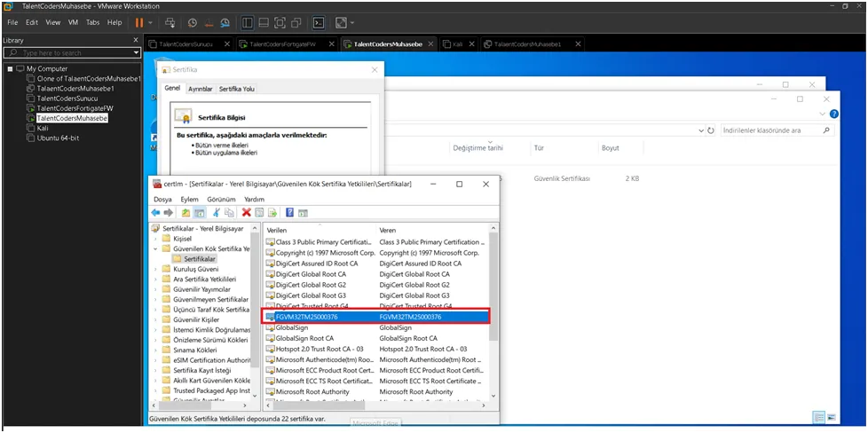Switch to the TalentCodersSunucu VM tab
The image size is (868, 433).
[x=186, y=44]
